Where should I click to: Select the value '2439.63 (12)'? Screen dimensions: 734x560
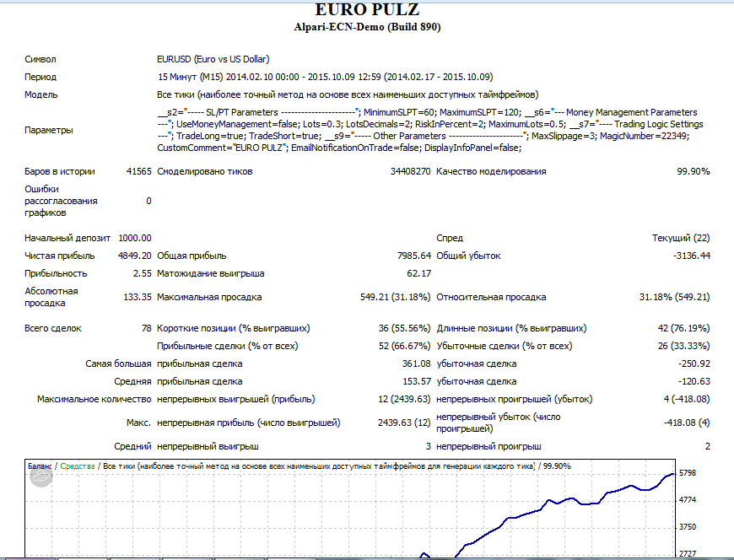404,423
